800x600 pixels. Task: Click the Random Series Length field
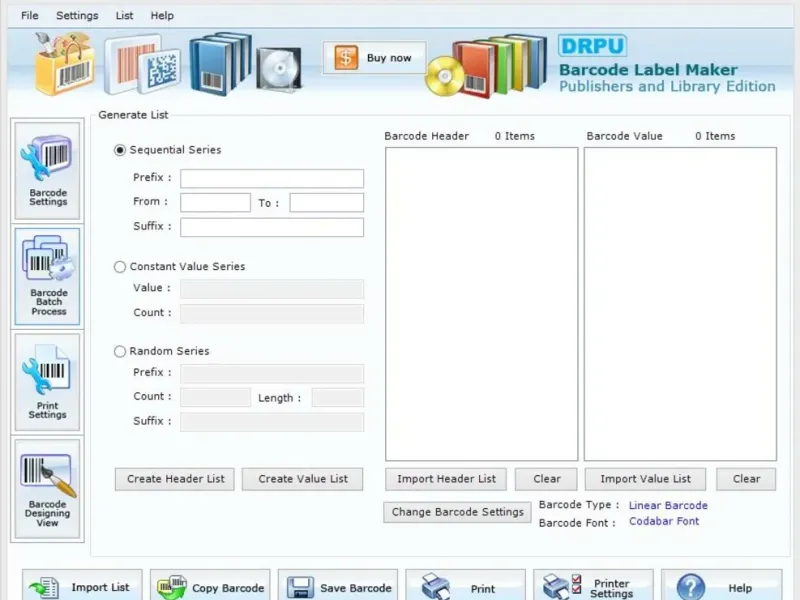(338, 397)
